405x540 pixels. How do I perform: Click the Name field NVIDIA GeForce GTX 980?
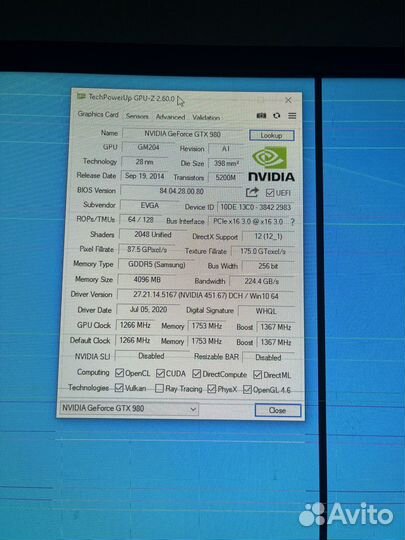183,134
